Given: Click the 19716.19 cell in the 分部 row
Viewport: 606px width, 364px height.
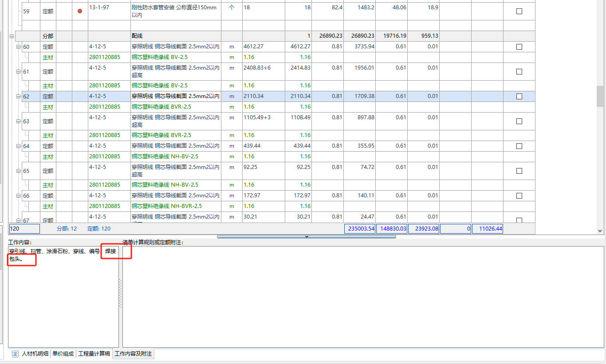Looking at the screenshot, I should click(x=391, y=36).
